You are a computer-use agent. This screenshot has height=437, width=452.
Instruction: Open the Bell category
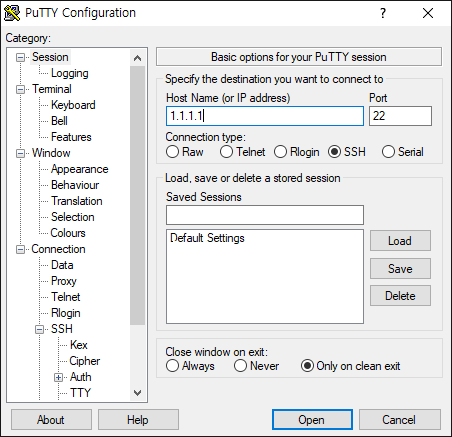point(59,121)
